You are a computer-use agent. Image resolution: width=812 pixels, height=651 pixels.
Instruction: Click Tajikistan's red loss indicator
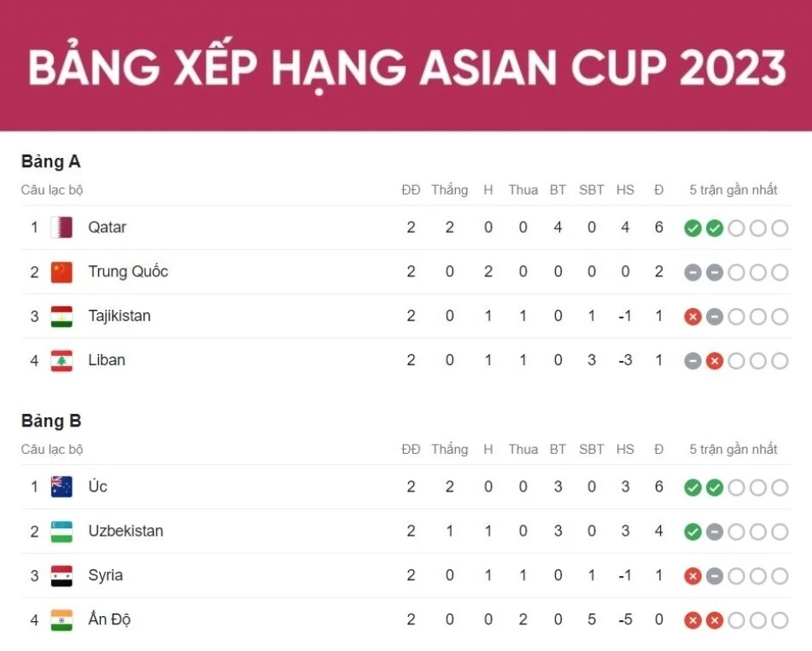coord(692,317)
